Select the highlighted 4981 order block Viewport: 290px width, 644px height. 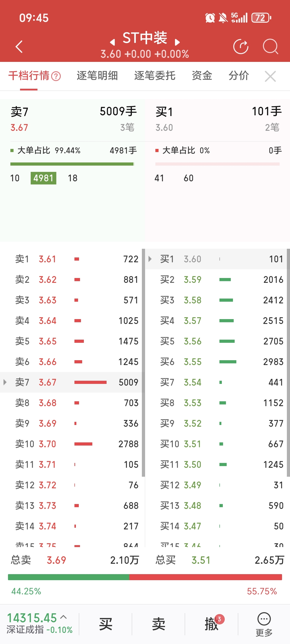coord(43,178)
